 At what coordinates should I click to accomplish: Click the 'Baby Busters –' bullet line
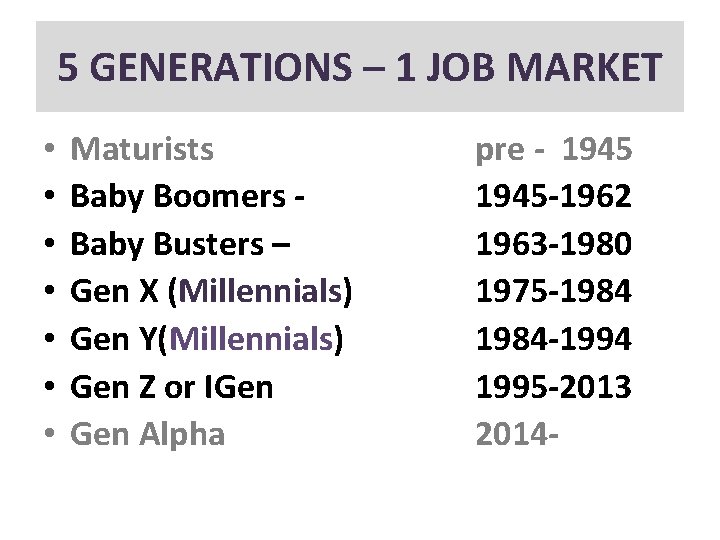click(183, 245)
